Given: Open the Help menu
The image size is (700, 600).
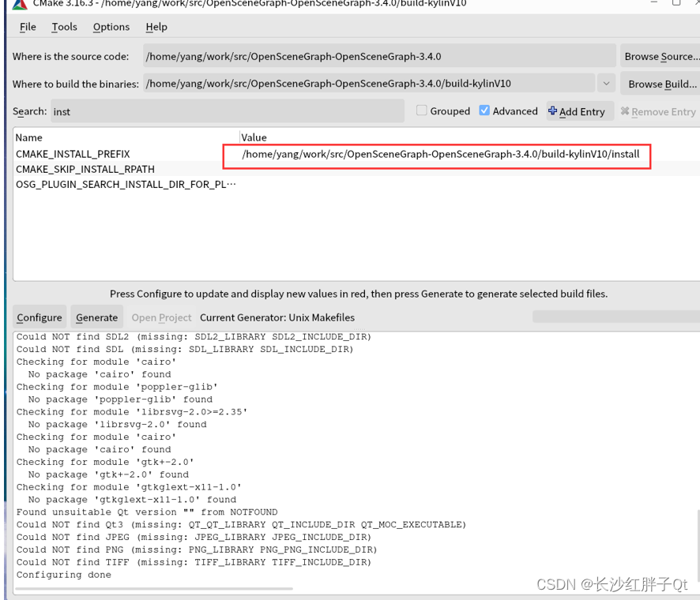Looking at the screenshot, I should pos(156,27).
